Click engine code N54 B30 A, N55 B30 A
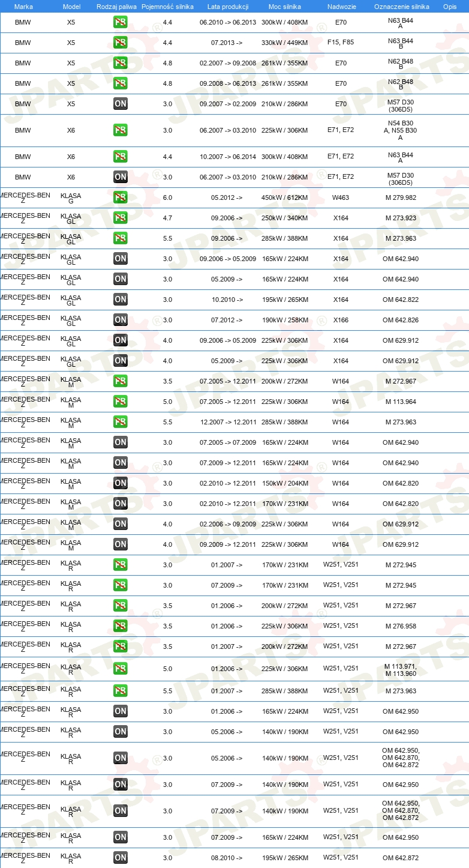Viewport: 469px width, 868px height. [401, 130]
